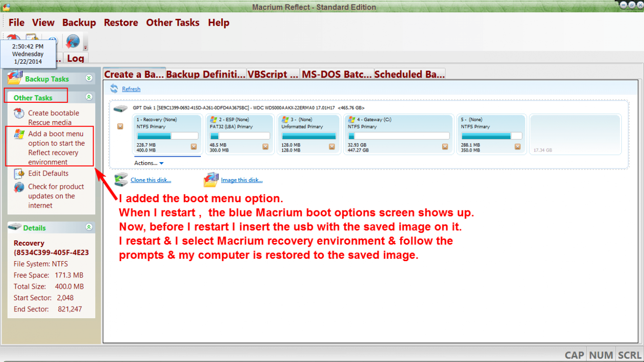Select the 17.34 GB unallocated space block
Viewport: 644px width, 362px height.
575,135
